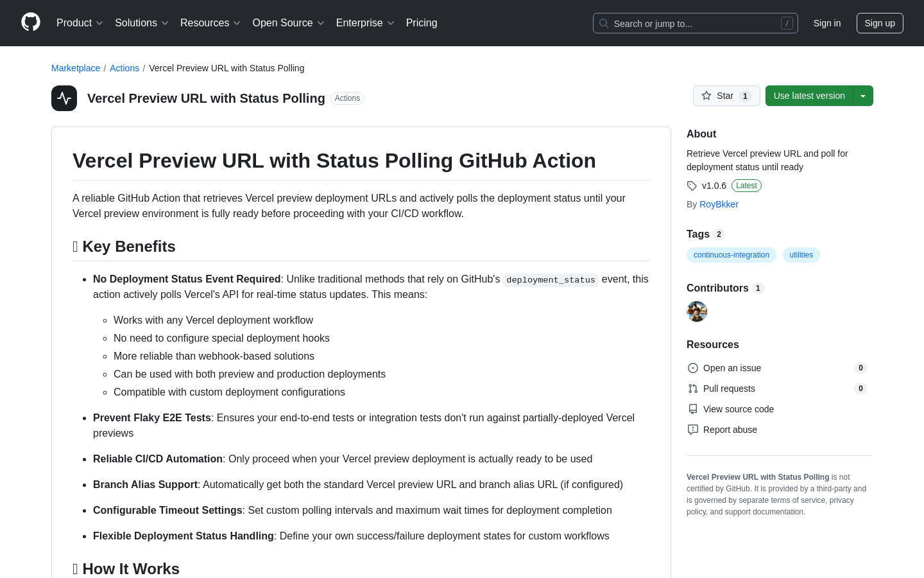Click the Pull requests icon
Image resolution: width=924 pixels, height=578 pixels.
point(693,389)
